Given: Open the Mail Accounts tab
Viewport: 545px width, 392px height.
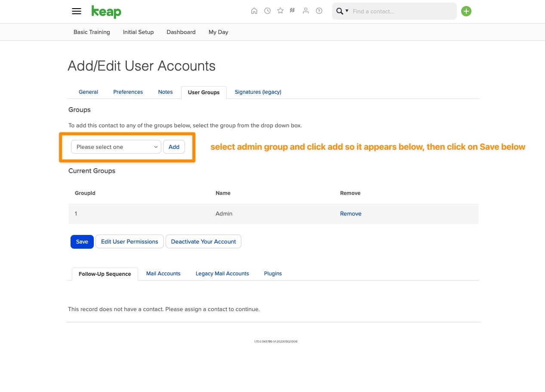Looking at the screenshot, I should coord(163,273).
